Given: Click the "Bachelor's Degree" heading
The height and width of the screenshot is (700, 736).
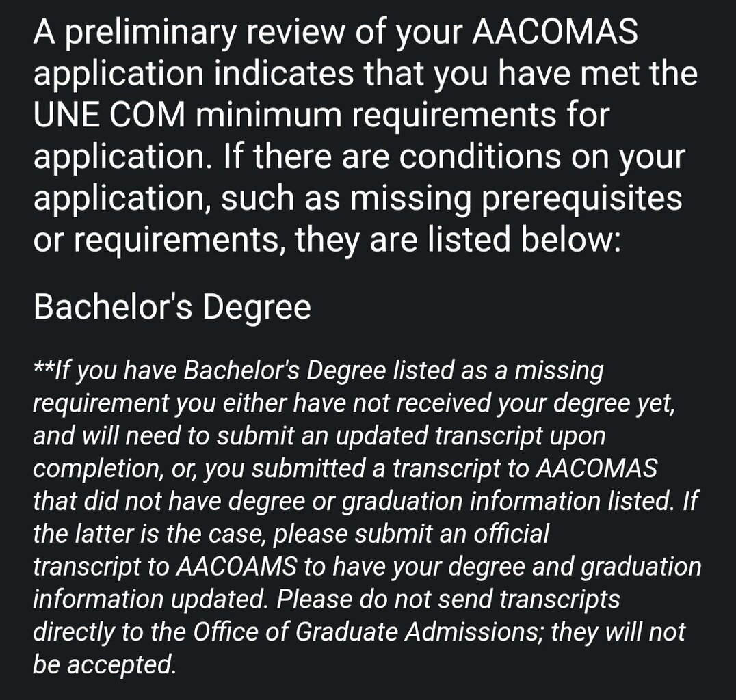Looking at the screenshot, I should point(172,307).
